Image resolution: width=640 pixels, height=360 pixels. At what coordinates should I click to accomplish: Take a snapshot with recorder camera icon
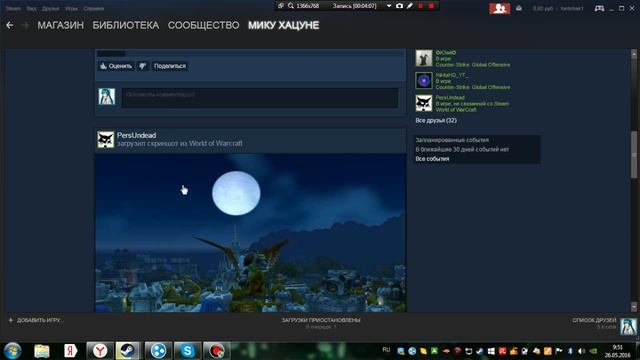point(399,6)
